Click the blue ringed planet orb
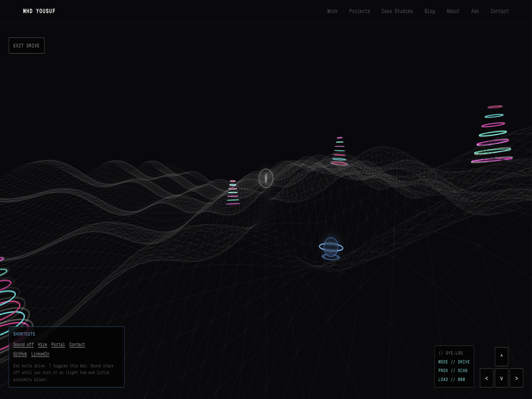The height and width of the screenshot is (399, 532). 331,247
